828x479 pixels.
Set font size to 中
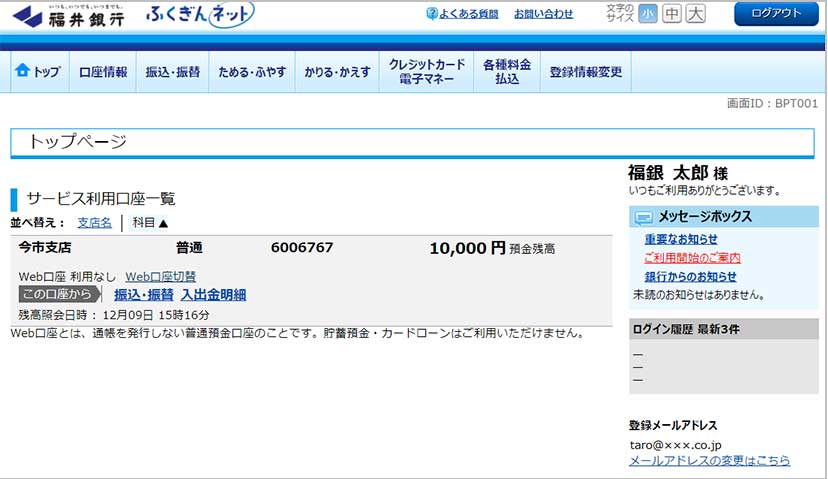click(x=672, y=14)
